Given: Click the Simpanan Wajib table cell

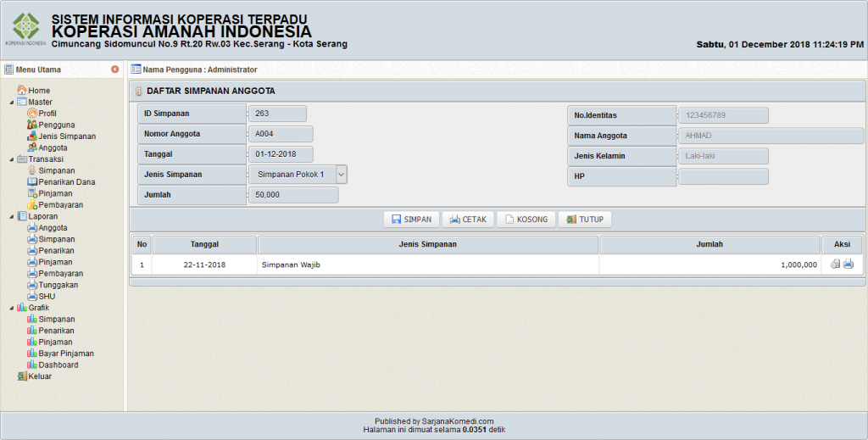Looking at the screenshot, I should pos(428,265).
